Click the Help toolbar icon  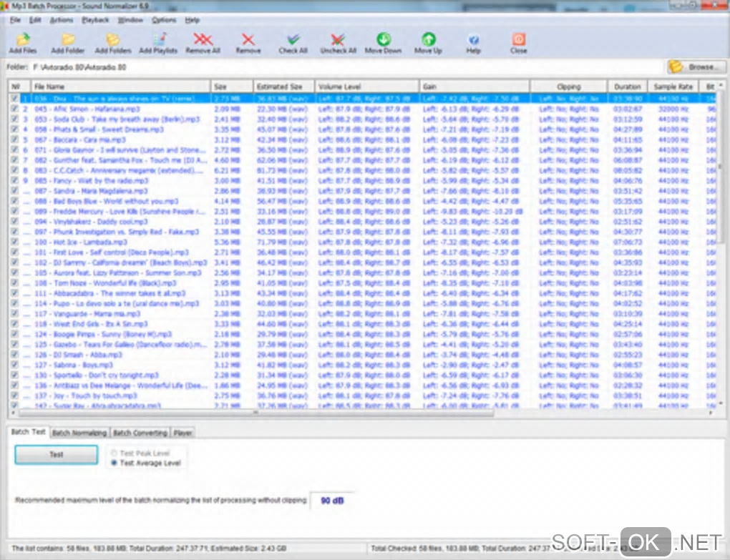click(474, 43)
